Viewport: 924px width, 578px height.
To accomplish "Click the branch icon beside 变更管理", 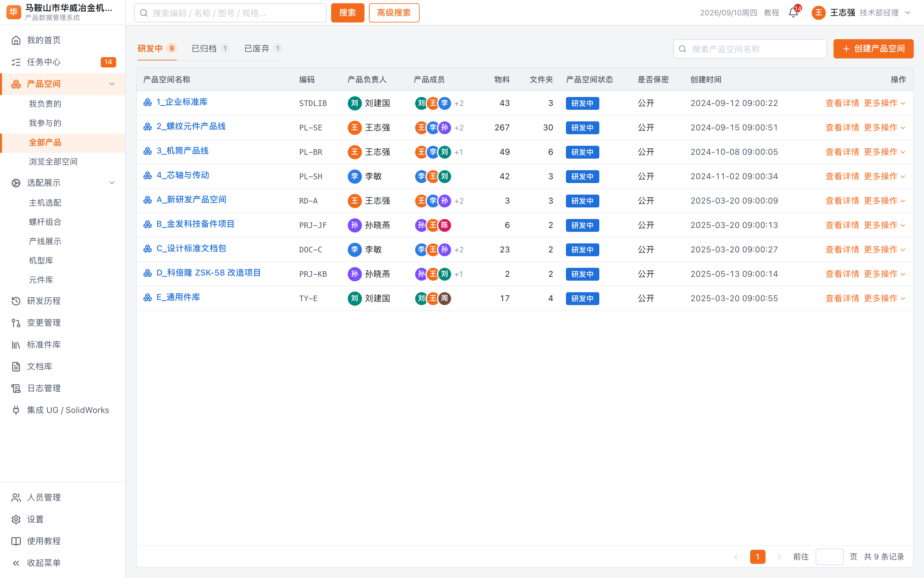I will tap(16, 323).
